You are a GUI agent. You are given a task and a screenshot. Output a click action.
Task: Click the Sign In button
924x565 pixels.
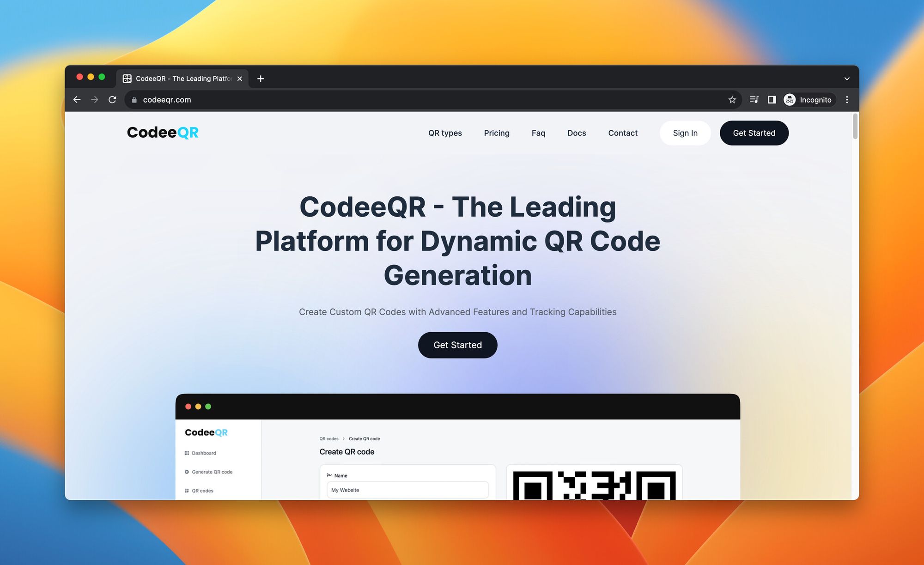point(684,133)
